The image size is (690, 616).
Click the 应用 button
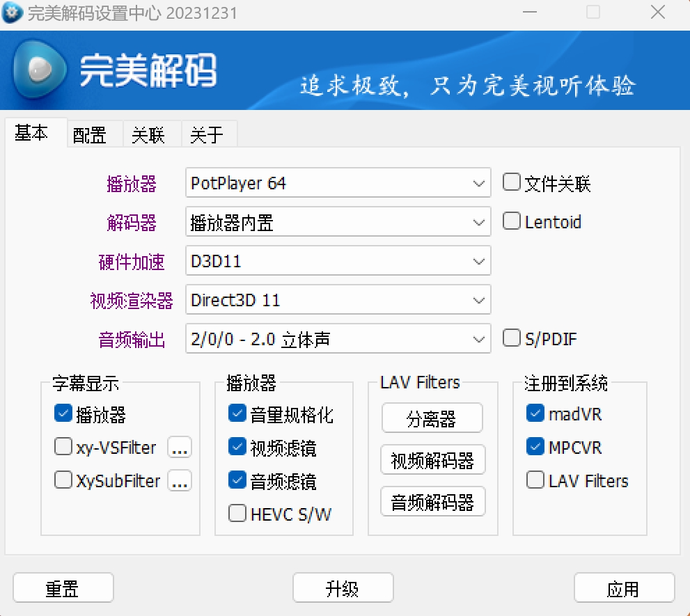pyautogui.click(x=623, y=589)
